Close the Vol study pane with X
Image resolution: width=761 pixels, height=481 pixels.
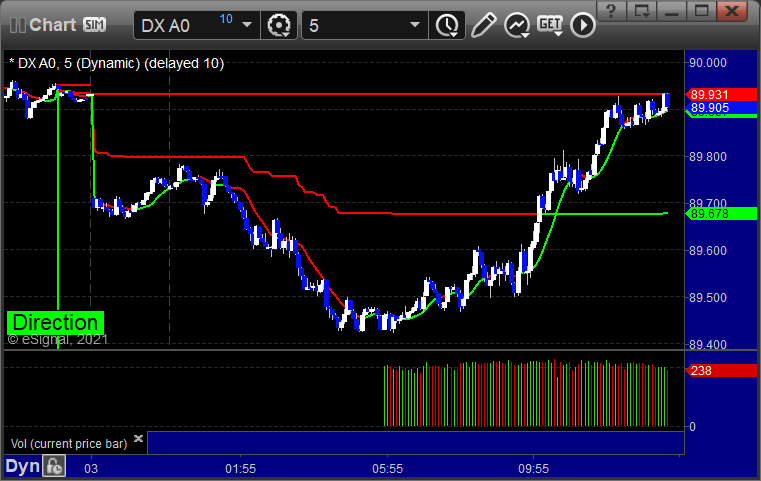pyautogui.click(x=138, y=439)
